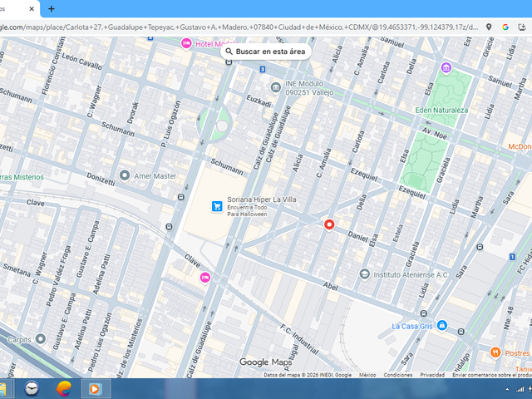Click the Google Maps URL address bar
Screen dimensions: 532x399
click(x=239, y=27)
